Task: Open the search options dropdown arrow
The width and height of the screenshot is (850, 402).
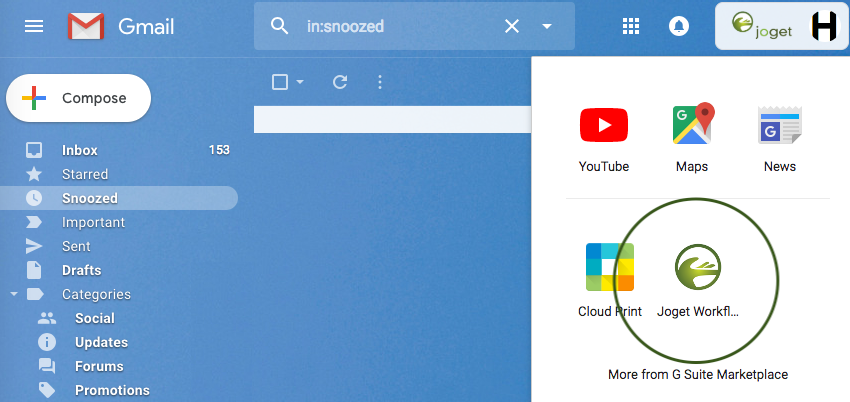Action: tap(547, 26)
